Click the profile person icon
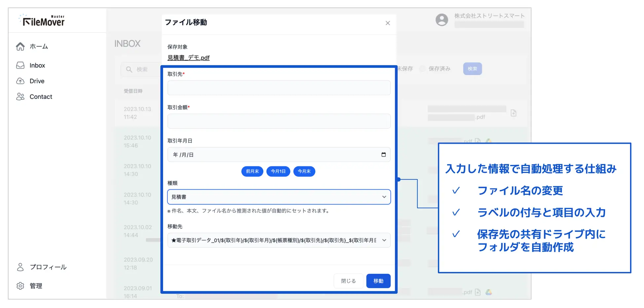This screenshot has width=644, height=308. point(20,267)
